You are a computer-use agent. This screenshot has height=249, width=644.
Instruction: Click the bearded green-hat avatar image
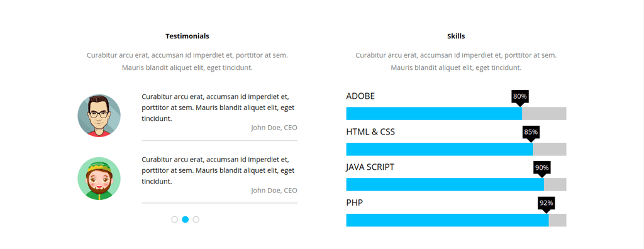click(99, 179)
